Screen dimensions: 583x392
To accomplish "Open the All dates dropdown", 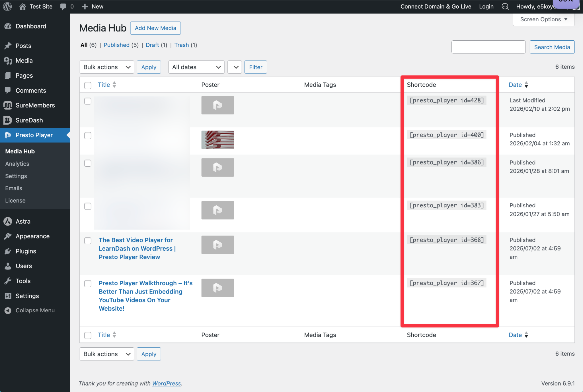I will [x=196, y=67].
